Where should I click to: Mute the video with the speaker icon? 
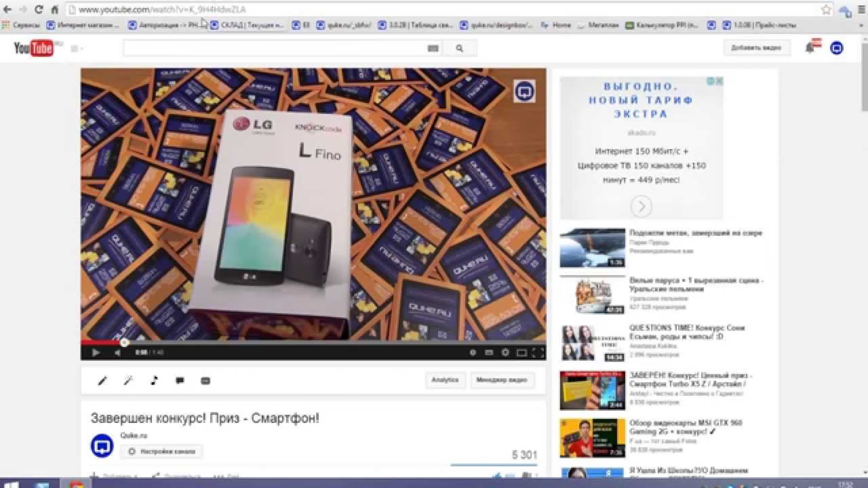(x=117, y=352)
